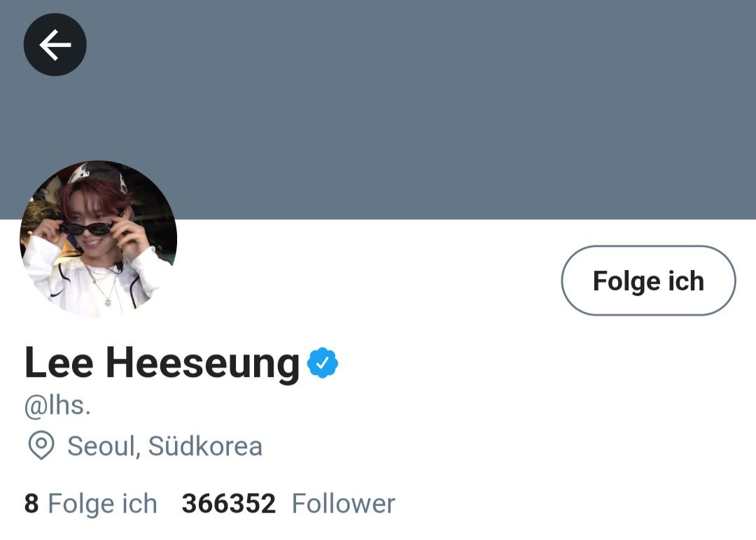Click the word Südkorea in location
756x540 pixels.
[x=205, y=446]
